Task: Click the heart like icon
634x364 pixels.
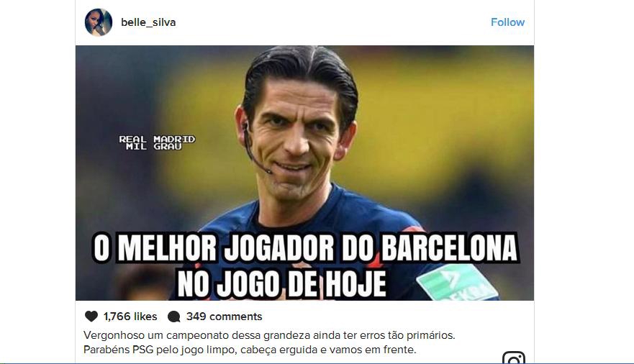Action: (x=91, y=317)
